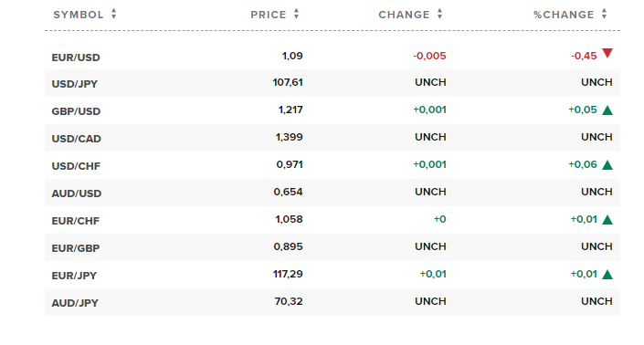The image size is (644, 345).
Task: Click the %CHANGE header text
Action: click(x=564, y=15)
